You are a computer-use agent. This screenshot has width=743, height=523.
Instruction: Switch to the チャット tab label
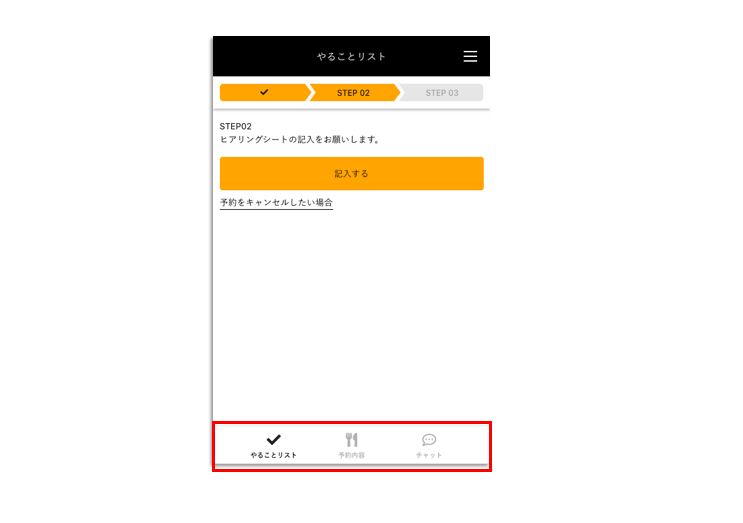click(x=429, y=455)
